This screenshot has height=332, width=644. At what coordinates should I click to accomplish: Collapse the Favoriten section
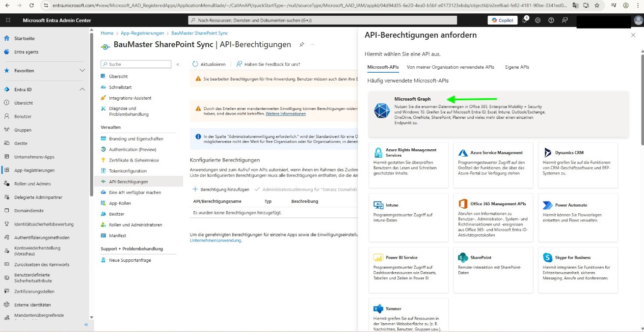click(81, 71)
